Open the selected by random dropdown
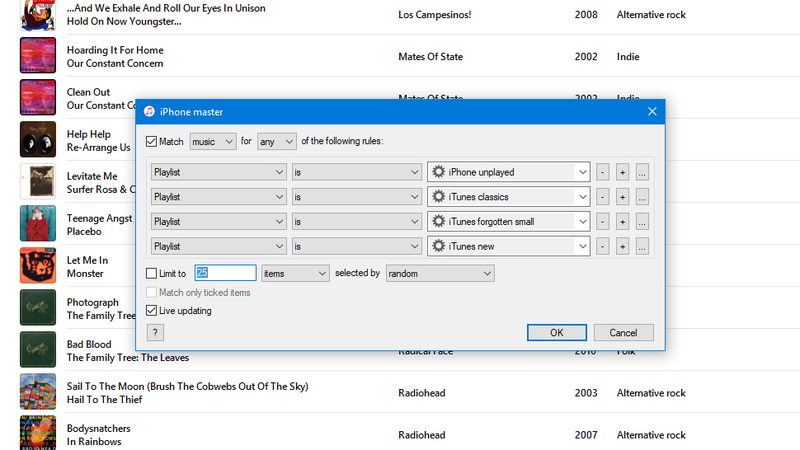The height and width of the screenshot is (450, 800). pos(440,273)
